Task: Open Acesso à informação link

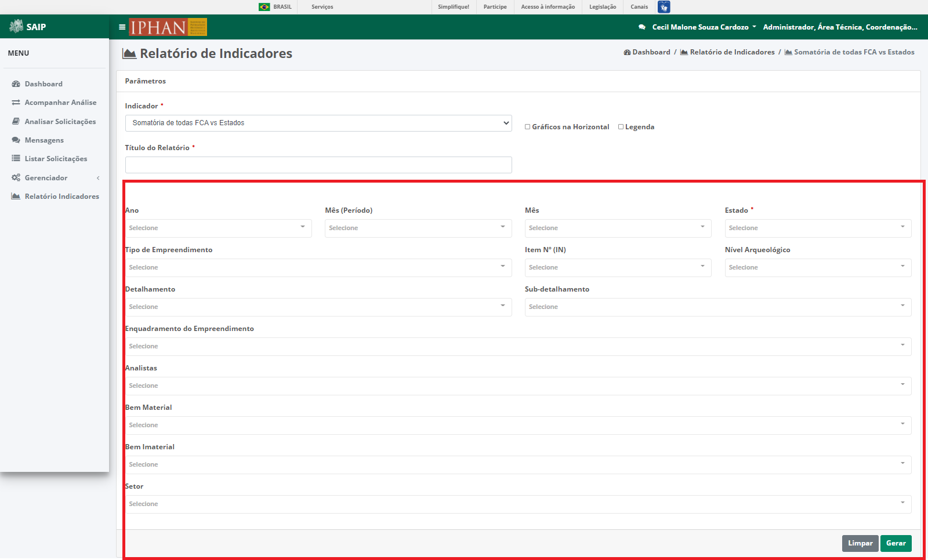Action: tap(548, 7)
